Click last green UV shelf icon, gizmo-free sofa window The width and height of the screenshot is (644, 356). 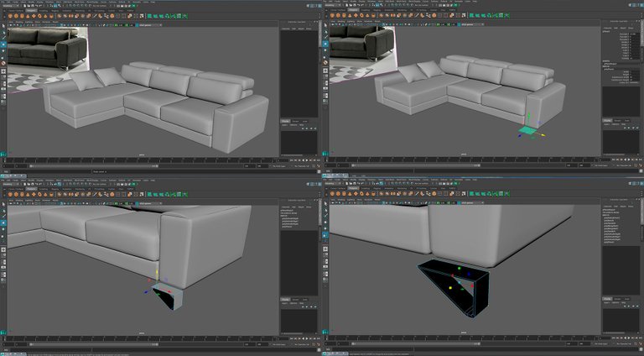click(x=184, y=16)
